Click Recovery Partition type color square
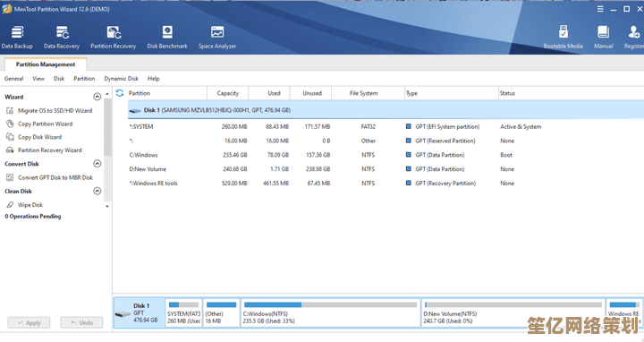The height and width of the screenshot is (342, 644). pos(408,184)
